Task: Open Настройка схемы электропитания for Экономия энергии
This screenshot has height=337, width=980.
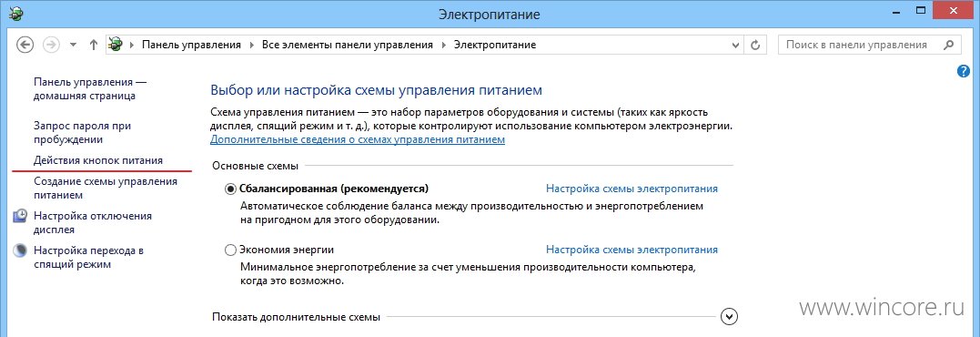Action: point(631,250)
